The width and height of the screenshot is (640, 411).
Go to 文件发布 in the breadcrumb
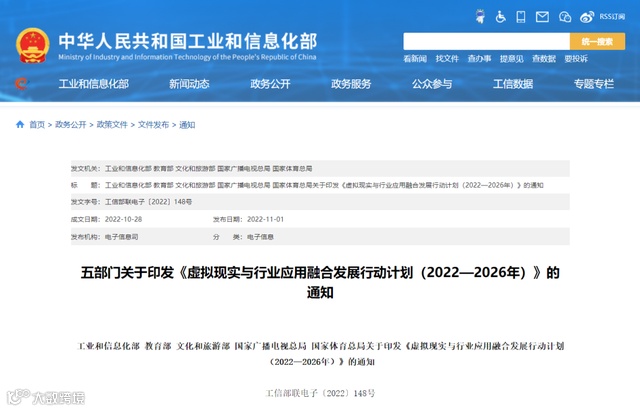click(x=153, y=124)
